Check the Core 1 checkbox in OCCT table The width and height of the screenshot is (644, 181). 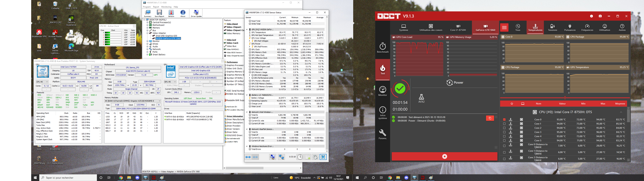[504, 124]
